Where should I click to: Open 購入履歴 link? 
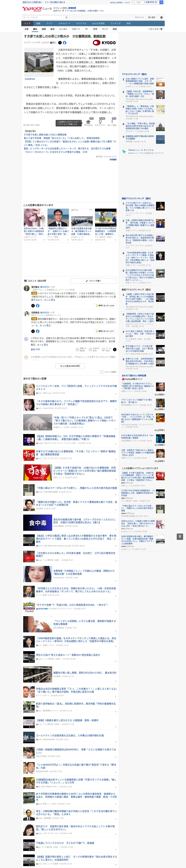[x=152, y=17]
